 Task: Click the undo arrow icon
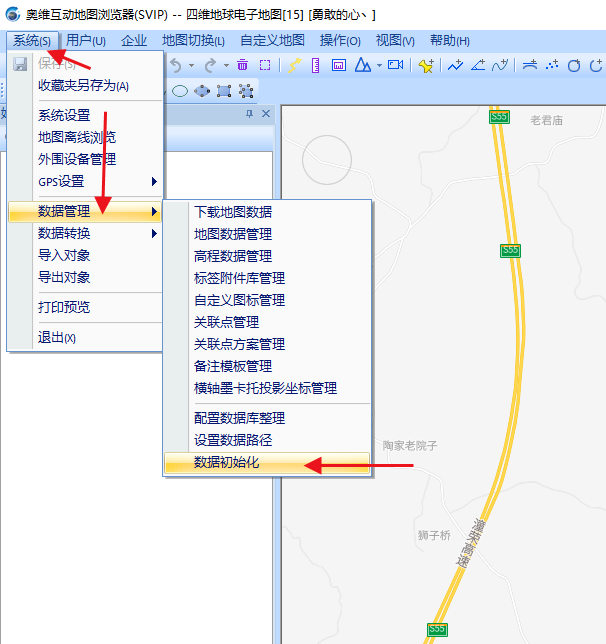(x=176, y=65)
